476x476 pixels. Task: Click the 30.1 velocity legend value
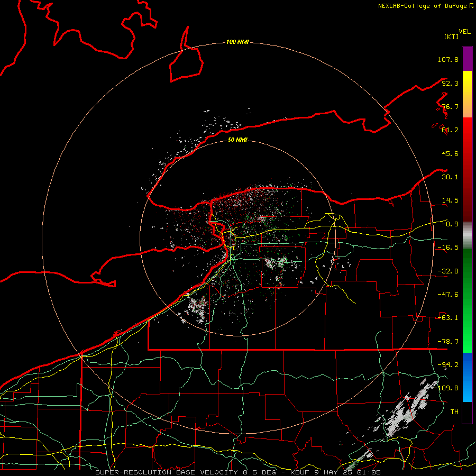pyautogui.click(x=450, y=177)
